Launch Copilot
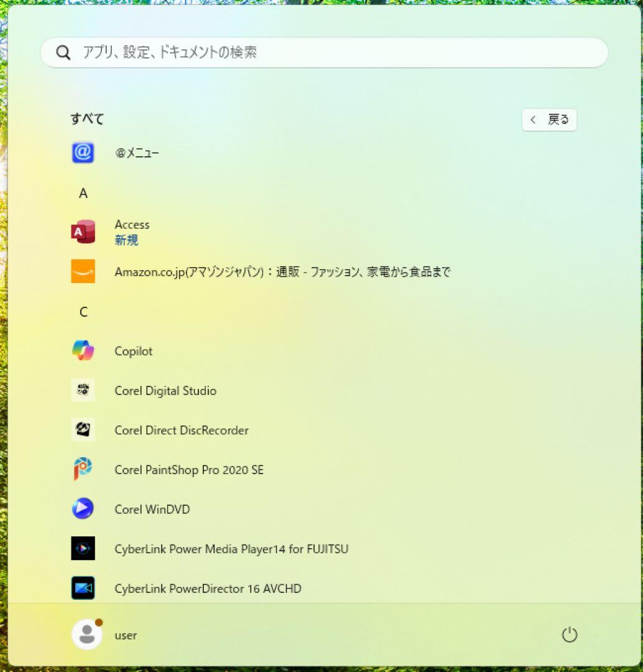 132,351
